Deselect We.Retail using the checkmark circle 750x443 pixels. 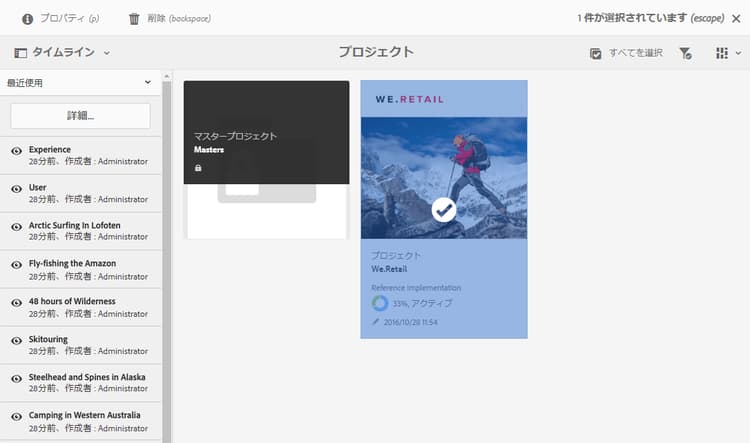coord(444,210)
